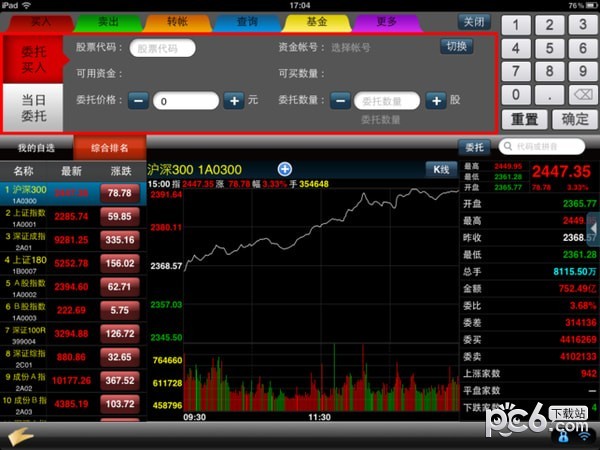600x450 pixels.
Task: Tap the keypad backspace icon
Action: coord(583,95)
